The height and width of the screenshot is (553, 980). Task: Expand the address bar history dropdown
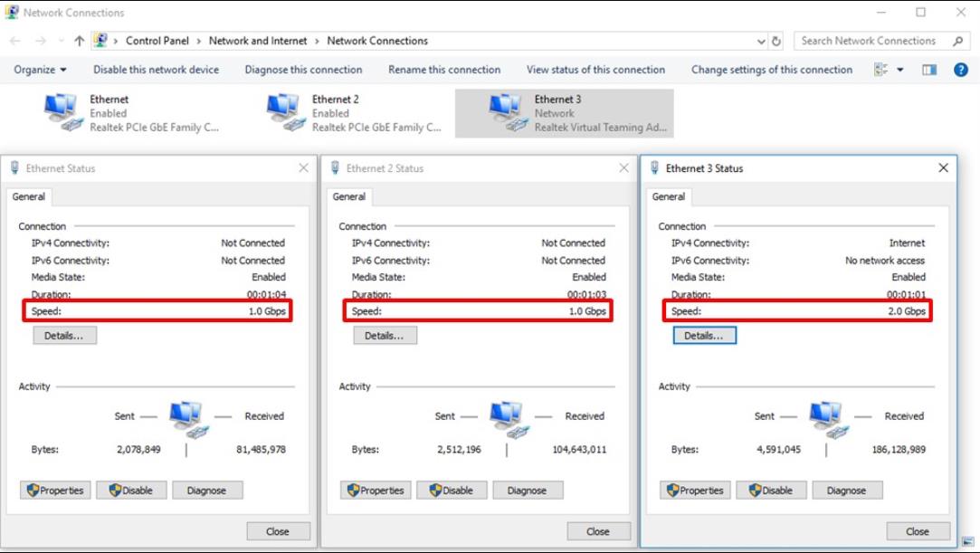click(761, 42)
